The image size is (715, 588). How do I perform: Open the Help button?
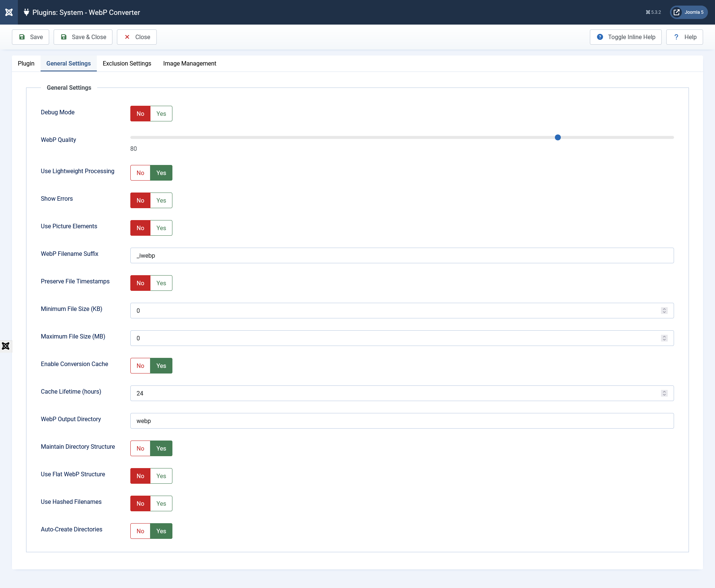point(684,37)
